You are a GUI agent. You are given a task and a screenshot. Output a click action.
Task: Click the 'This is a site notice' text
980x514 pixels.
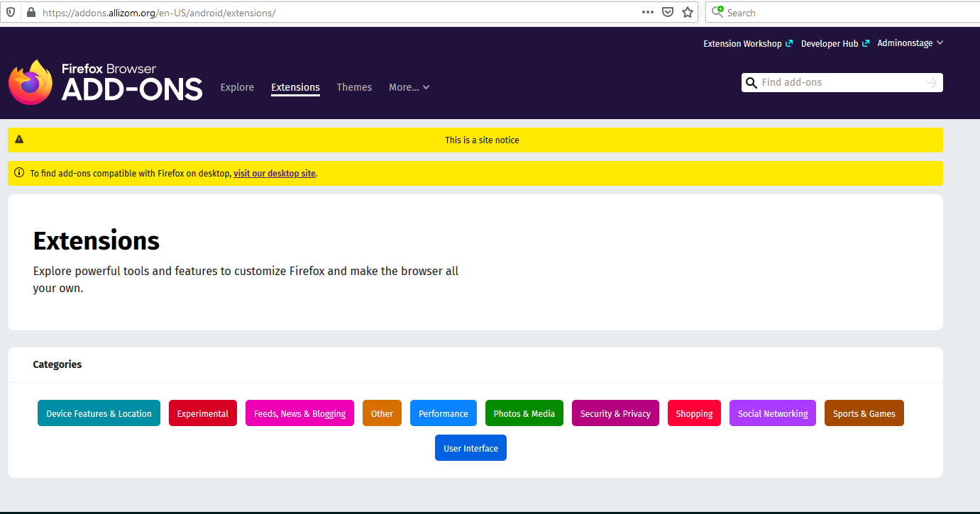(x=482, y=140)
